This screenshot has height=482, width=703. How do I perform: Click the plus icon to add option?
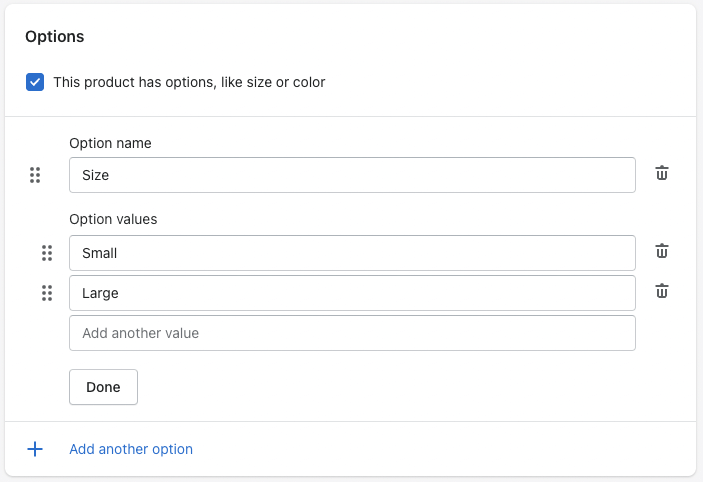pos(35,449)
